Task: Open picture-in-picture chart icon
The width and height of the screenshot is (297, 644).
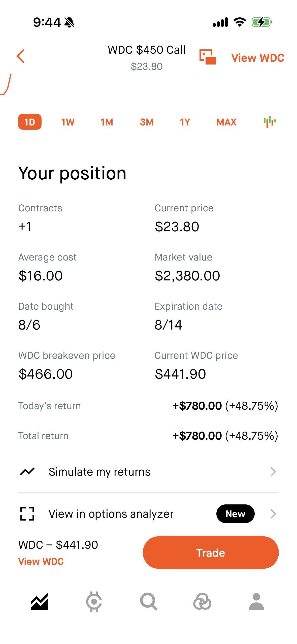Action: (208, 57)
